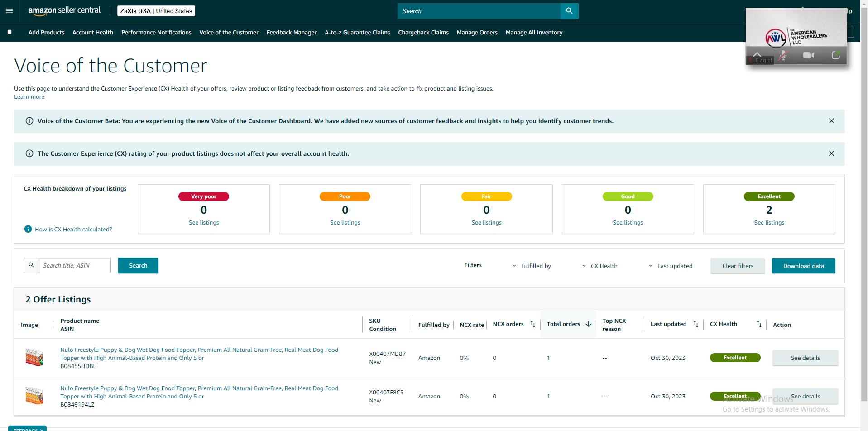
Task: Open Performance Notifications nav item
Action: pos(156,32)
